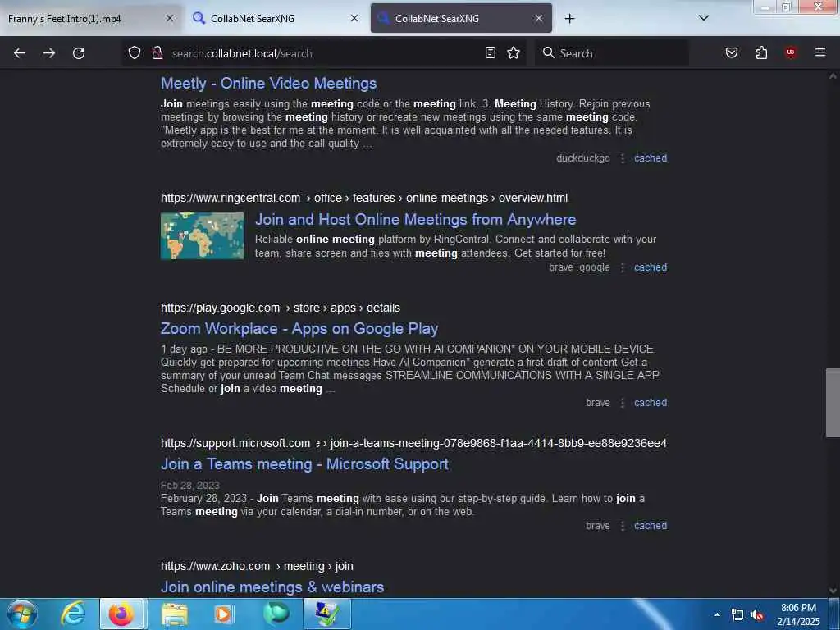Image resolution: width=840 pixels, height=630 pixels.
Task: Open Zoom Workplace Google Play result
Action: tap(299, 328)
